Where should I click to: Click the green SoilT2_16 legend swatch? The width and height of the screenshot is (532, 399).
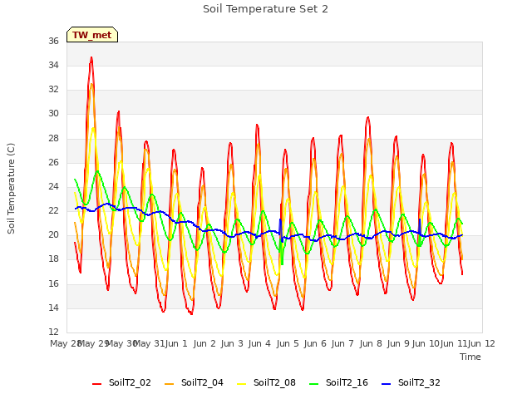click(314, 384)
